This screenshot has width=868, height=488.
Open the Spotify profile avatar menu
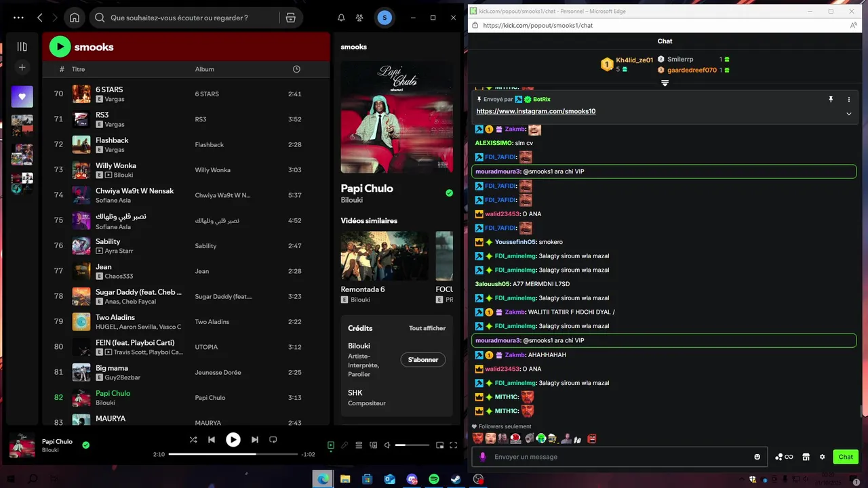coord(384,18)
